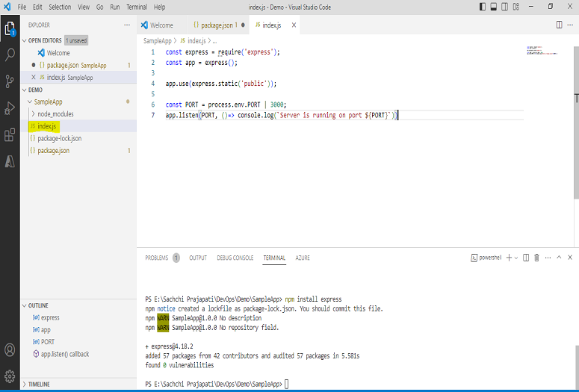The height and width of the screenshot is (392, 579).
Task: Open the Explorer view in activity bar
Action: pyautogui.click(x=10, y=28)
